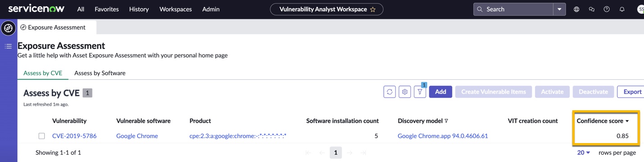Image resolution: width=644 pixels, height=162 pixels.
Task: Open the All menu
Action: point(81,9)
